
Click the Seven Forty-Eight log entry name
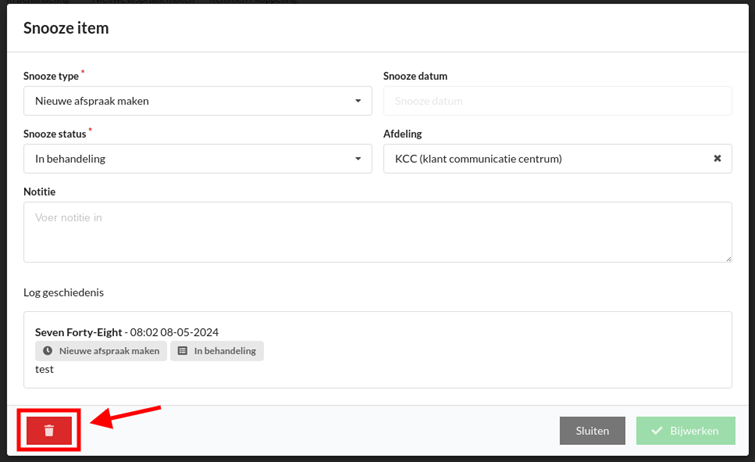tap(78, 332)
